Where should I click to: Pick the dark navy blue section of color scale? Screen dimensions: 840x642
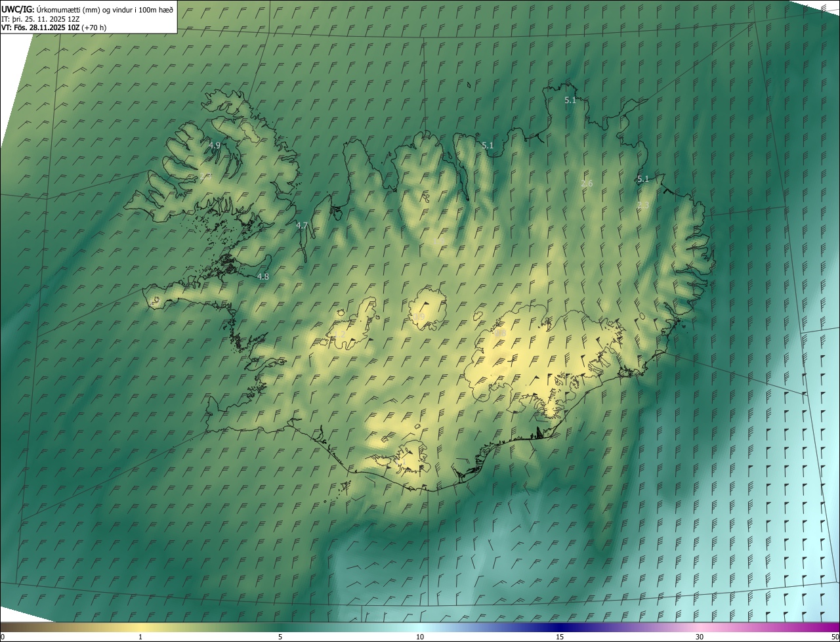coord(560,627)
